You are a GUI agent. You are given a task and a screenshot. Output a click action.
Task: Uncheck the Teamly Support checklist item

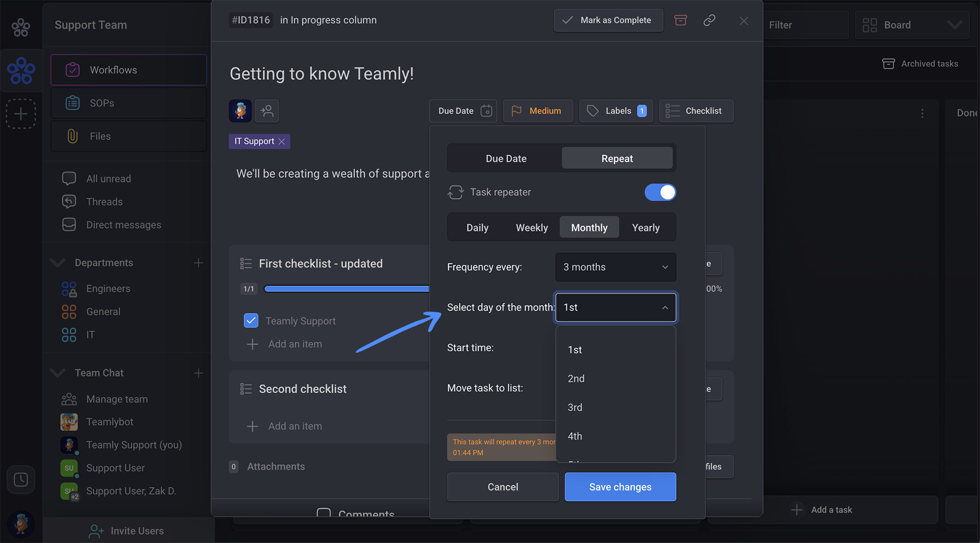[251, 321]
